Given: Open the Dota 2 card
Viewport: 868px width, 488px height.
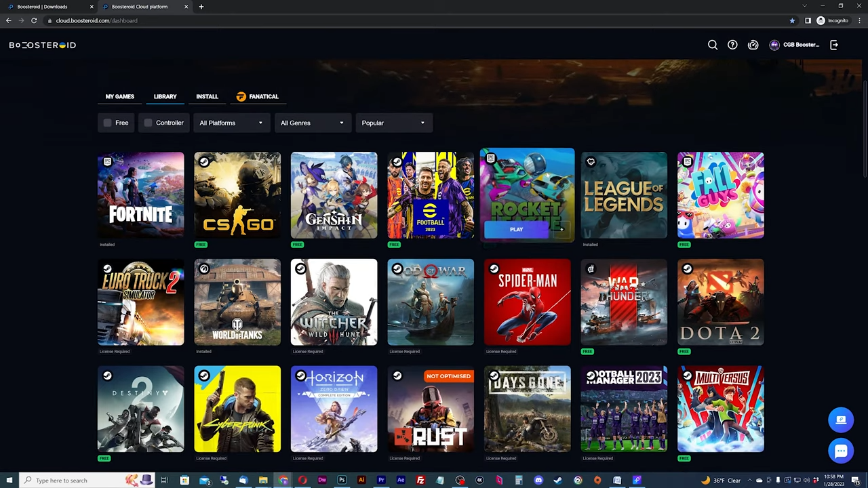Looking at the screenshot, I should [721, 302].
